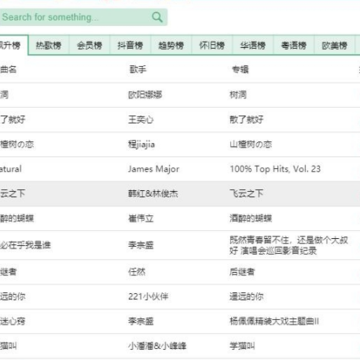Select the 华语榜 tab
The image size is (360, 360).
click(x=253, y=45)
